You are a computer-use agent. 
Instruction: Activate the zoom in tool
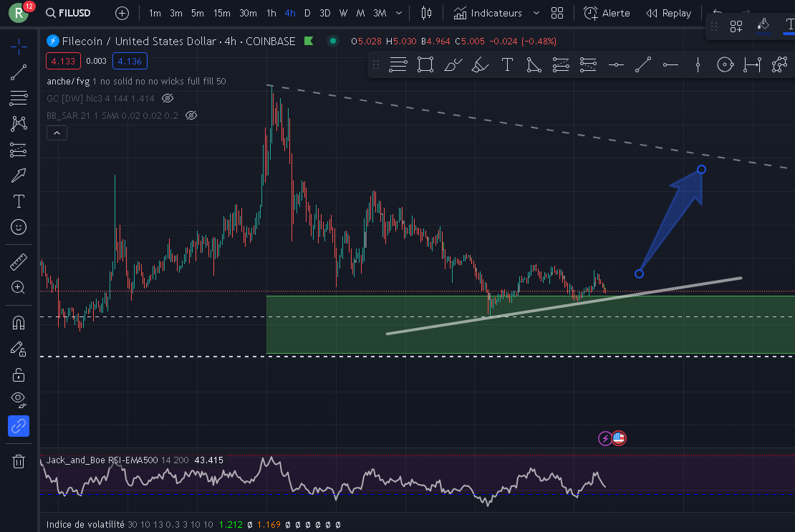click(x=19, y=288)
